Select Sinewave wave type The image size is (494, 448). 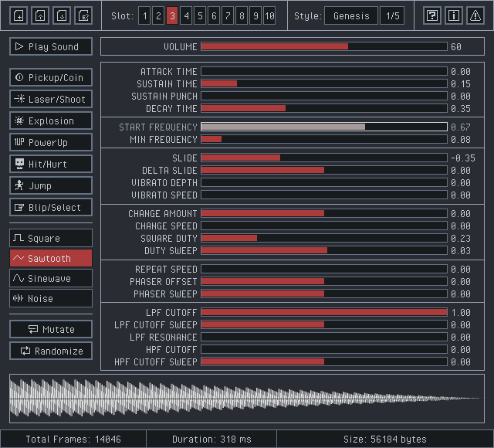(x=51, y=278)
